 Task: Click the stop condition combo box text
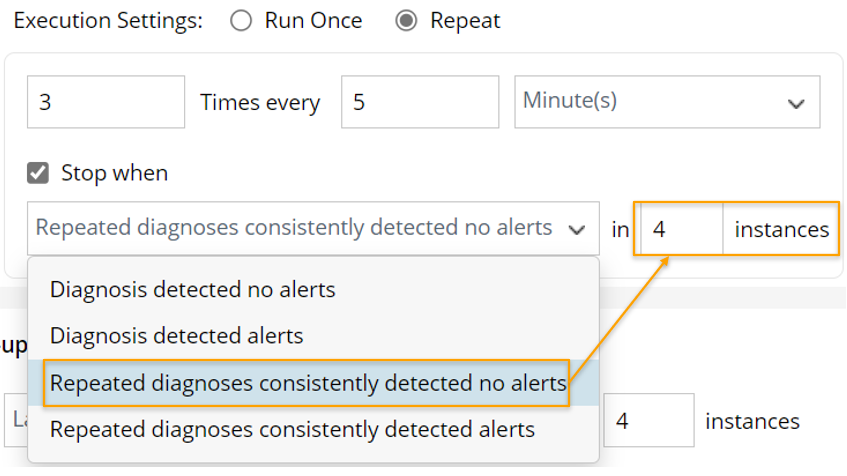[294, 228]
